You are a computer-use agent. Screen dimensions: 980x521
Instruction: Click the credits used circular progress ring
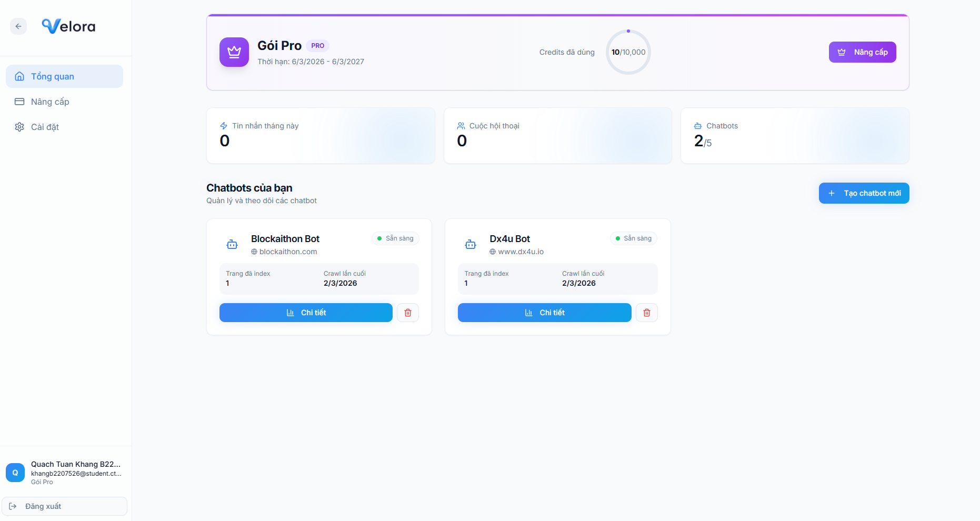(628, 52)
